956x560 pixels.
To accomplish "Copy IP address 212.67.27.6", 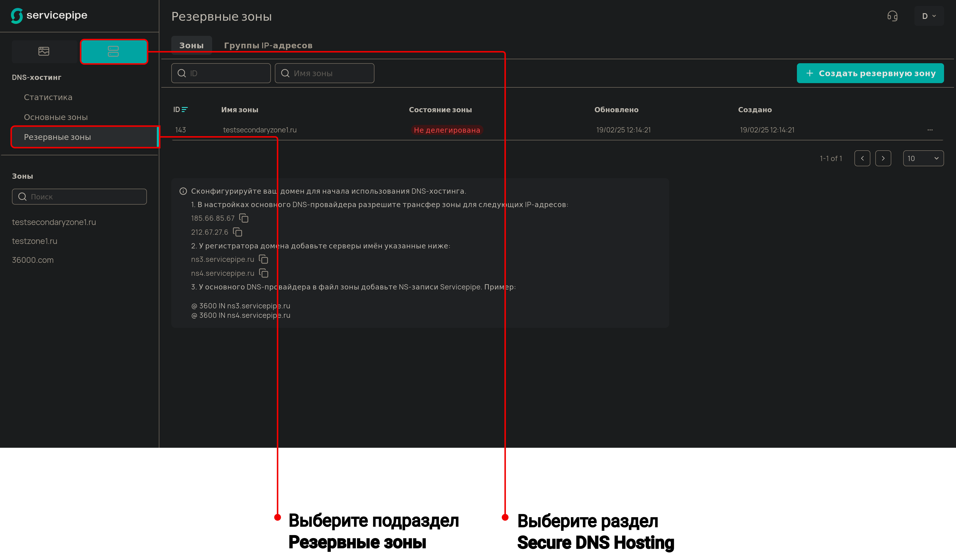I will click(238, 232).
